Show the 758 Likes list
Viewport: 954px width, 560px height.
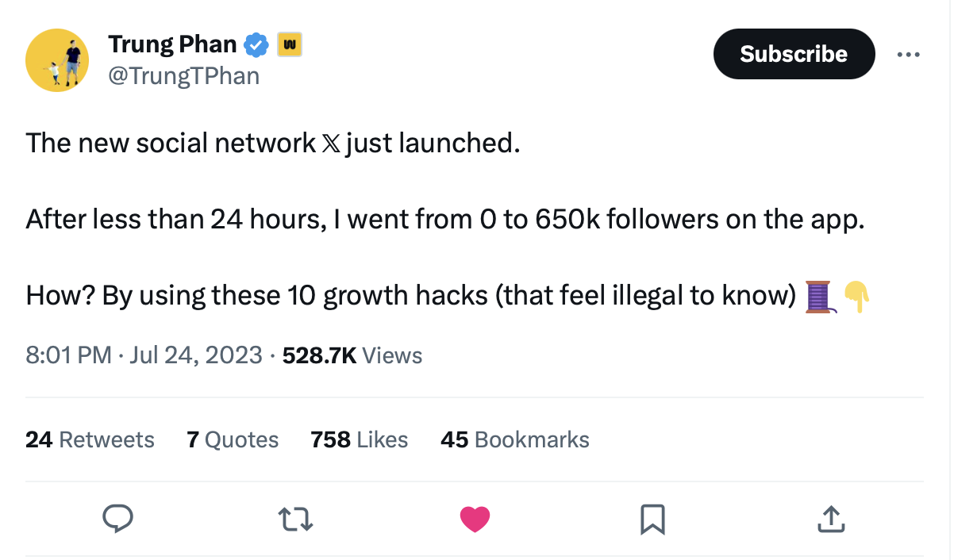(x=360, y=439)
